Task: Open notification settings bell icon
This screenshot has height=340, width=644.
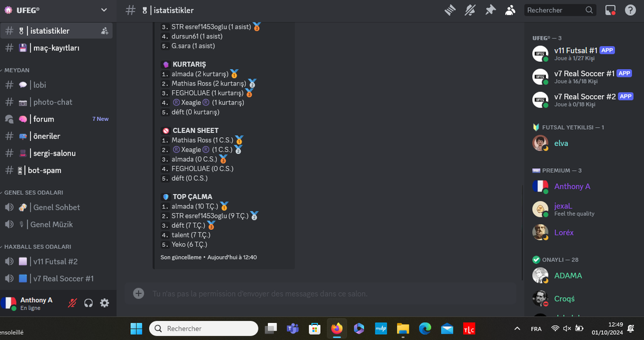Action: [x=470, y=10]
